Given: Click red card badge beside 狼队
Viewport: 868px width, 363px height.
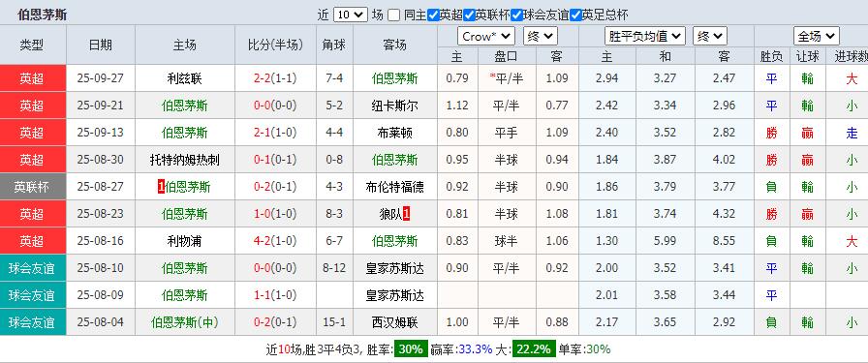Looking at the screenshot, I should coord(406,214).
